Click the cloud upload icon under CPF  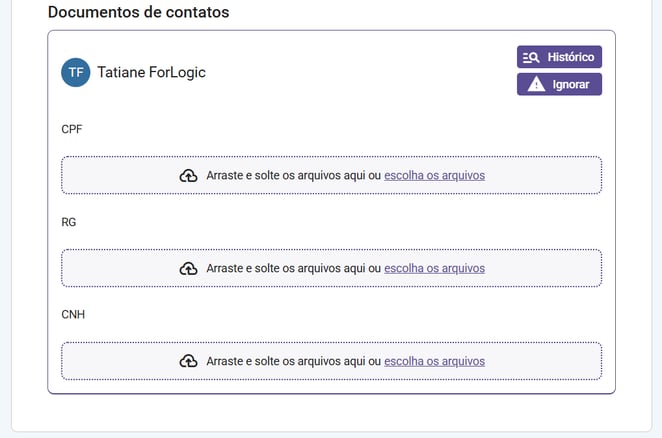coord(188,176)
